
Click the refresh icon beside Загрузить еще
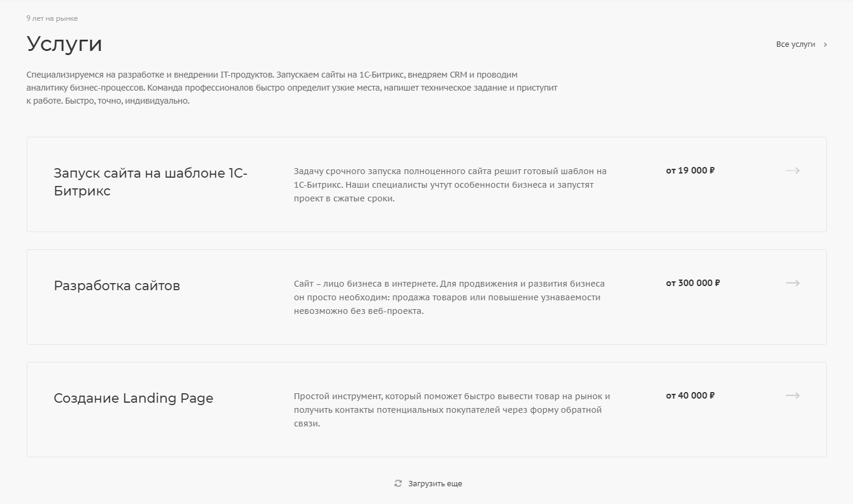(398, 484)
